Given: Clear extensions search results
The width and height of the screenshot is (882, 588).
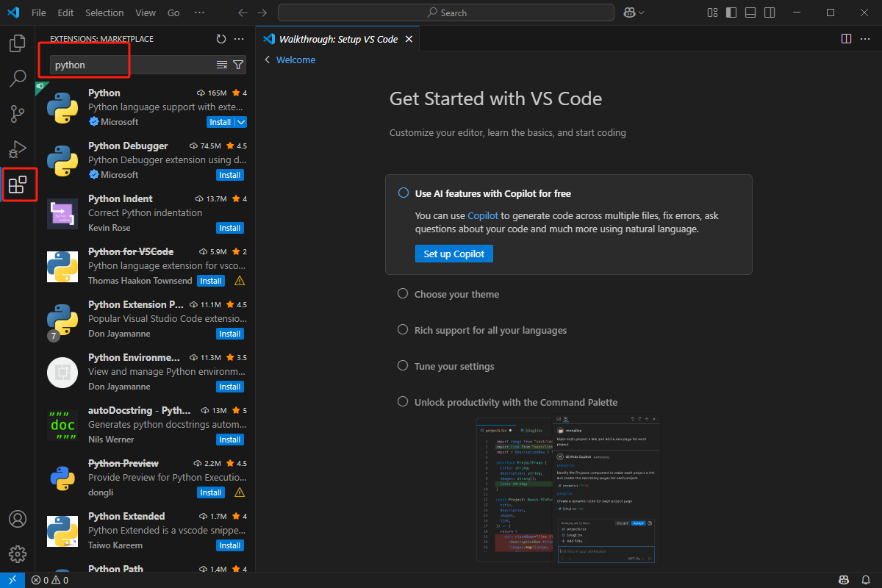Looking at the screenshot, I should (x=222, y=65).
